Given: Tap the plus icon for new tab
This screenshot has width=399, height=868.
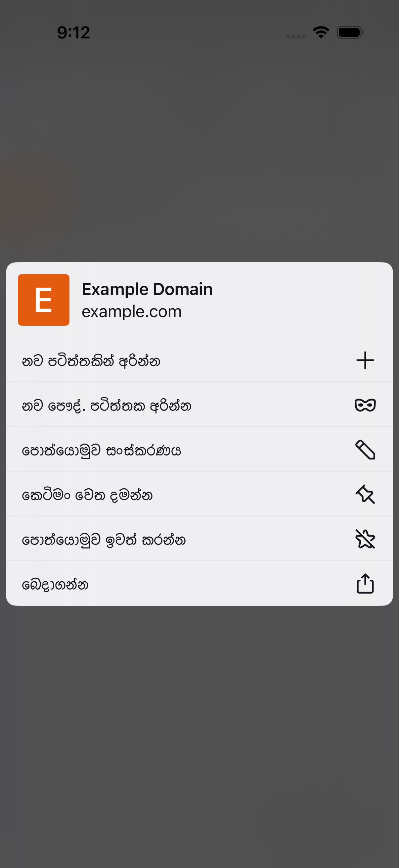Looking at the screenshot, I should (x=365, y=360).
